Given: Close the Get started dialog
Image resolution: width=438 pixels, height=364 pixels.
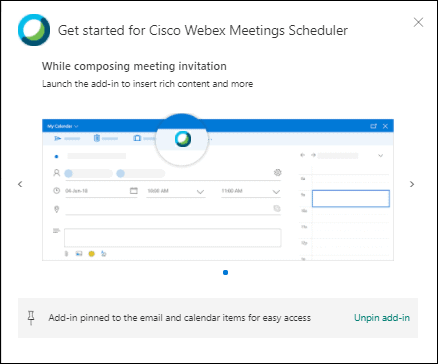Looking at the screenshot, I should 418,23.
